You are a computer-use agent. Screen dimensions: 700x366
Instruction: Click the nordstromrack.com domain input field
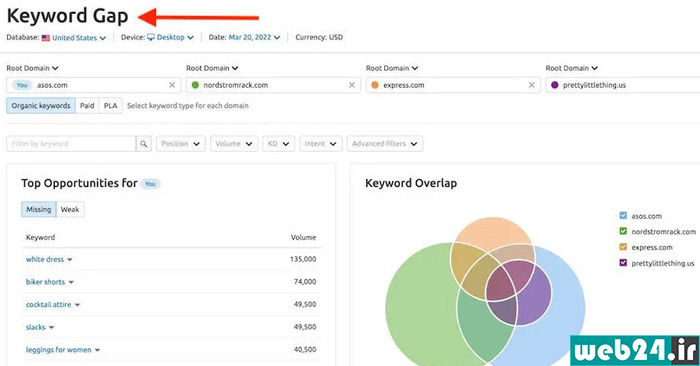[x=273, y=85]
